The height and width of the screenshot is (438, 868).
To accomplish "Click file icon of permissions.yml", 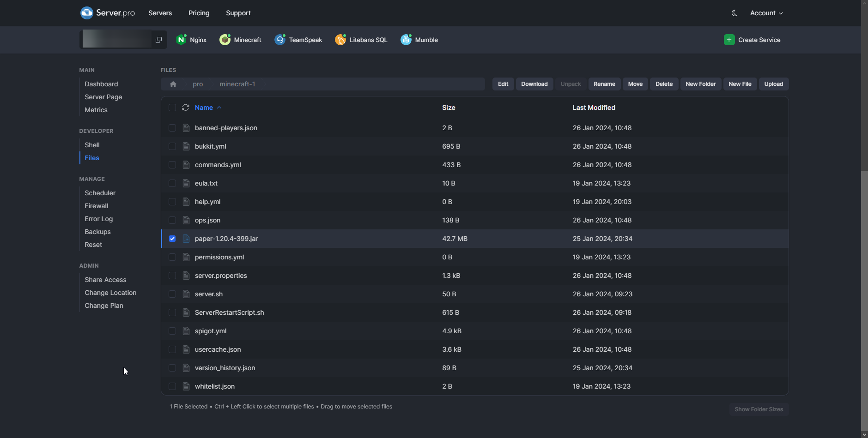I will [186, 257].
